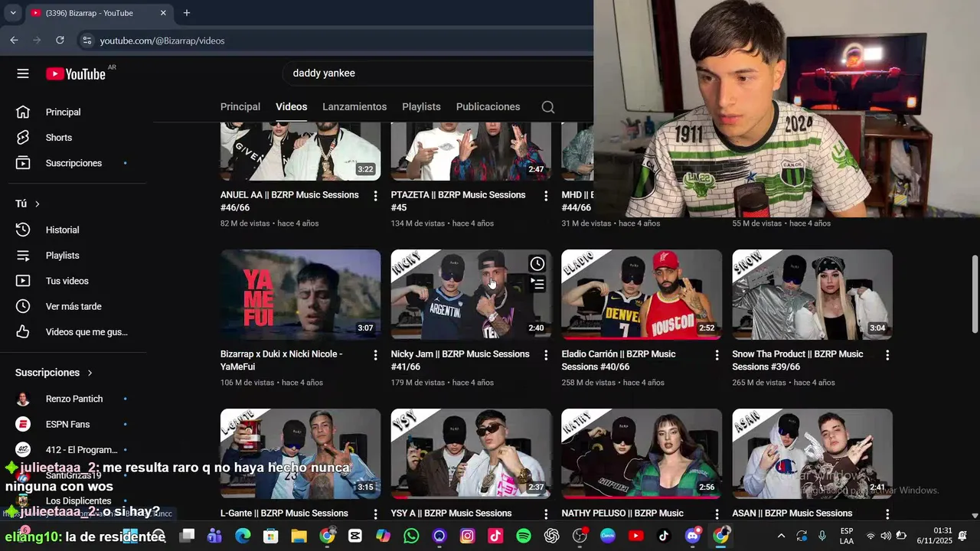Image resolution: width=980 pixels, height=551 pixels.
Task: Open the channel Playlists tab
Action: point(421,107)
